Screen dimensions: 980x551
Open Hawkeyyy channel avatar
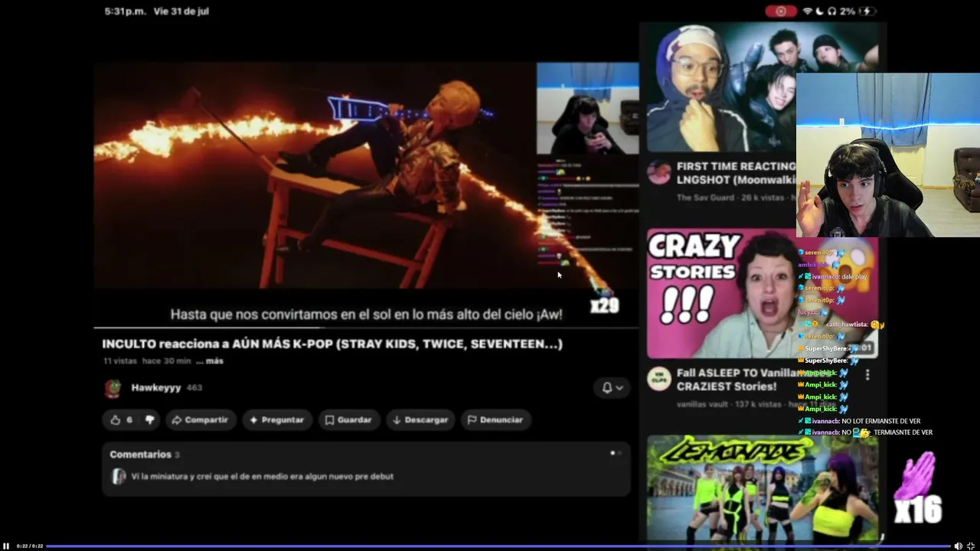[113, 388]
